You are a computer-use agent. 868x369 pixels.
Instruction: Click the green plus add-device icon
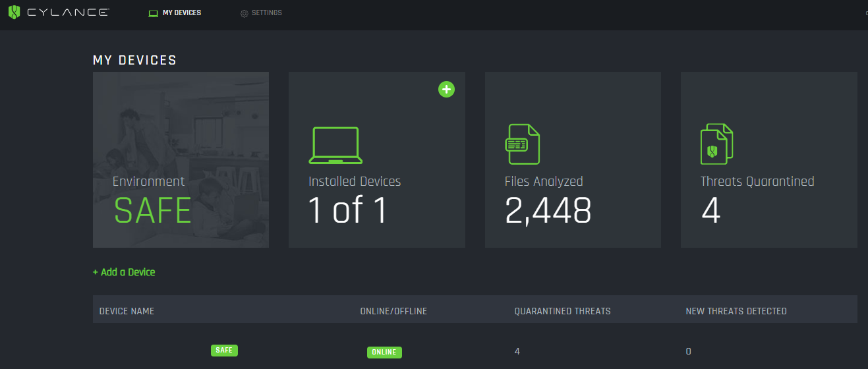pyautogui.click(x=446, y=89)
